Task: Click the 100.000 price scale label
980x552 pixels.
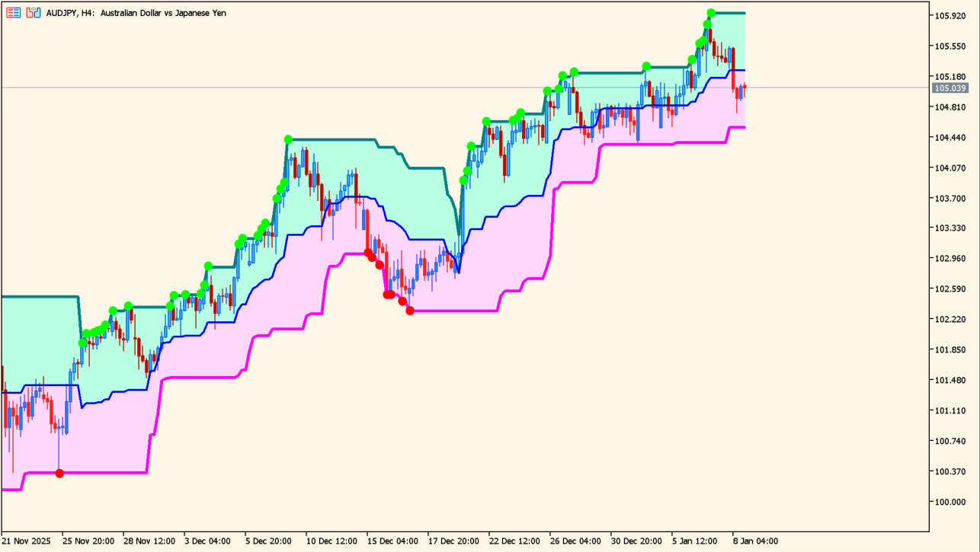Action: coord(950,503)
